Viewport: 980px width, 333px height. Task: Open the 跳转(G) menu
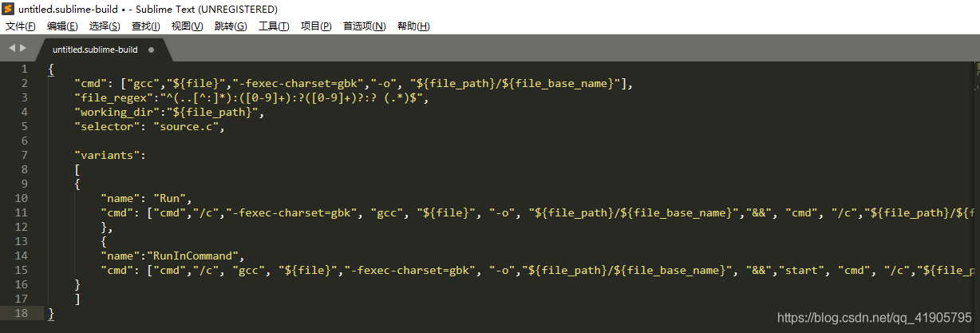point(231,26)
